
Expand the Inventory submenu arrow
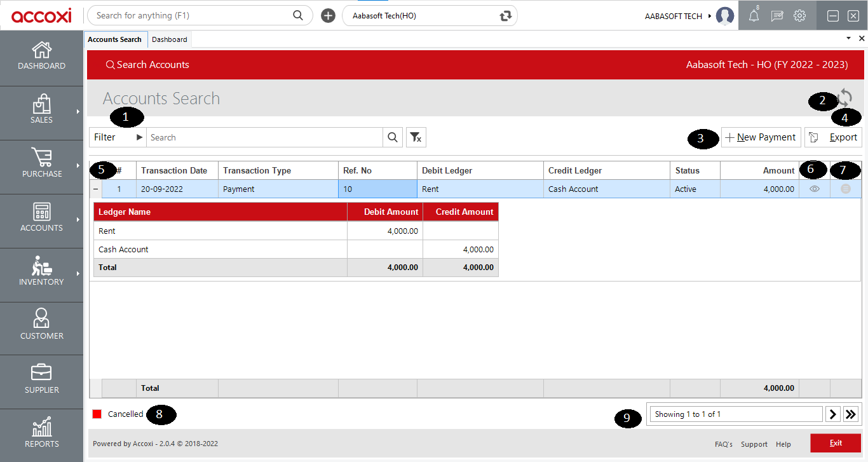78,274
